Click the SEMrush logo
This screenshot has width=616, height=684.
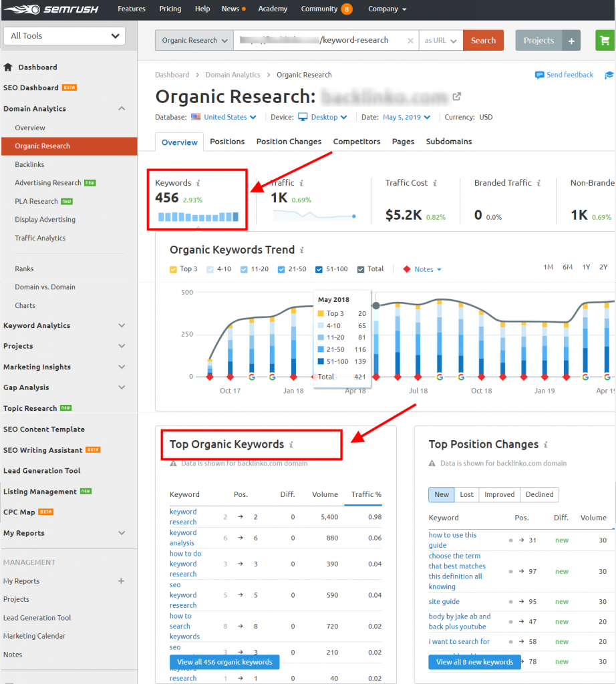[x=51, y=9]
